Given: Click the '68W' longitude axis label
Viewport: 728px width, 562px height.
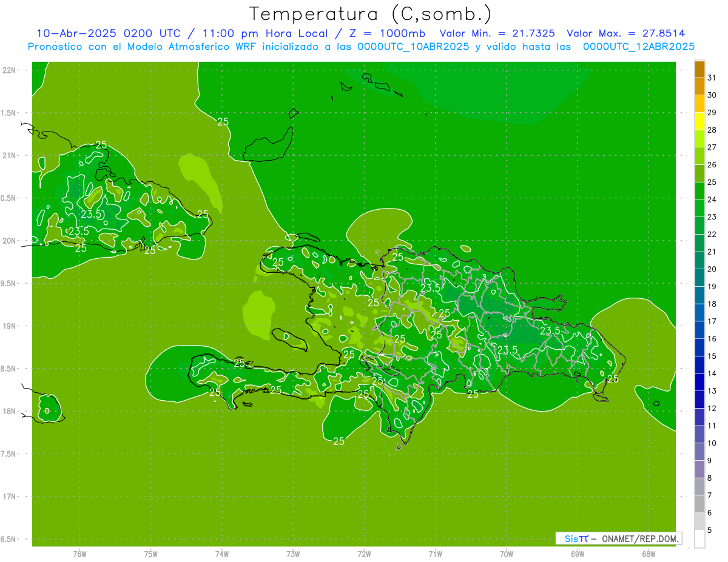Looking at the screenshot, I should pos(649,554).
